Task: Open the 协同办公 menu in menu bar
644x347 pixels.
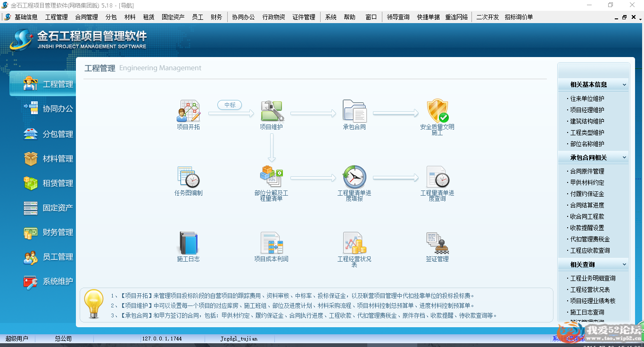Action: [243, 17]
